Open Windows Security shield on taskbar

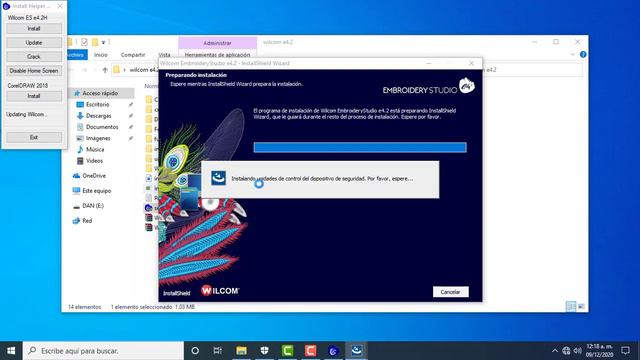(x=264, y=351)
